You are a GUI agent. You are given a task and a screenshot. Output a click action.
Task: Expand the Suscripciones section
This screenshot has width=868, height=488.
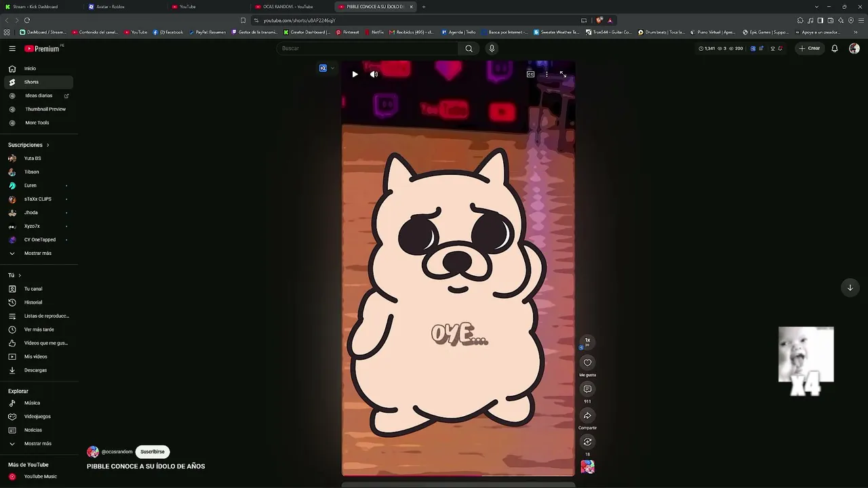point(28,145)
